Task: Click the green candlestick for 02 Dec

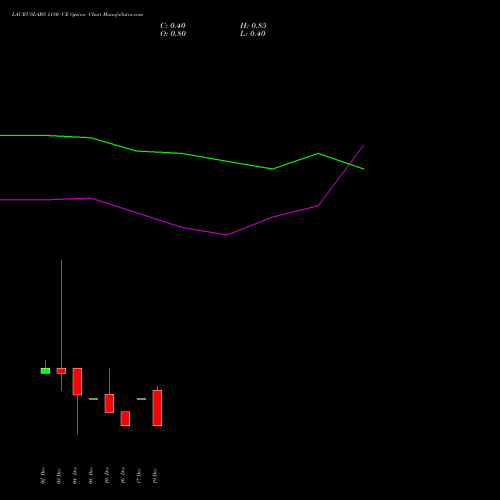Action: tap(45, 371)
